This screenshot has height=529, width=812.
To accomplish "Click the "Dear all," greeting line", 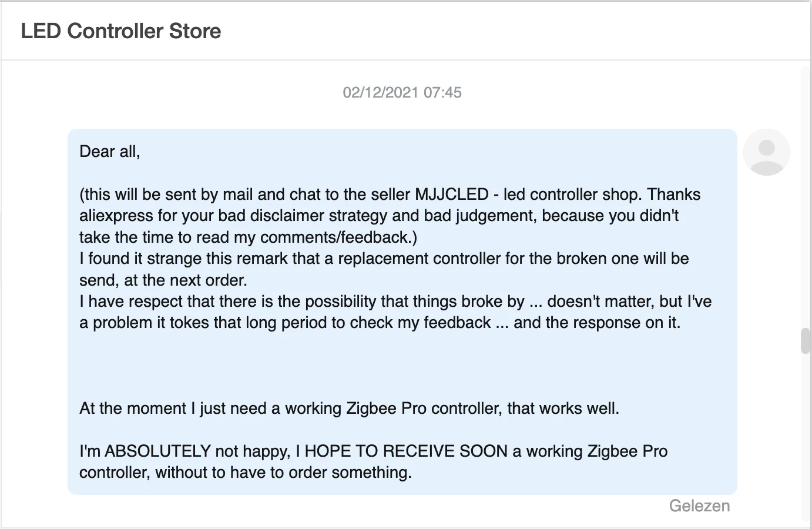I will [x=110, y=152].
